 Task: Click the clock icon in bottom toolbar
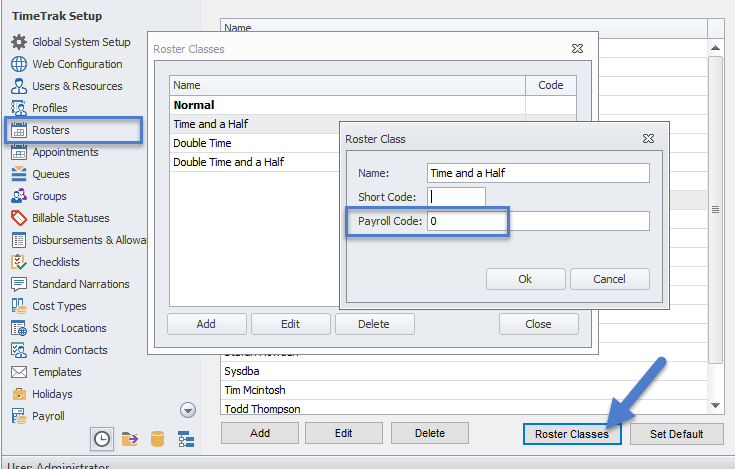[x=102, y=438]
